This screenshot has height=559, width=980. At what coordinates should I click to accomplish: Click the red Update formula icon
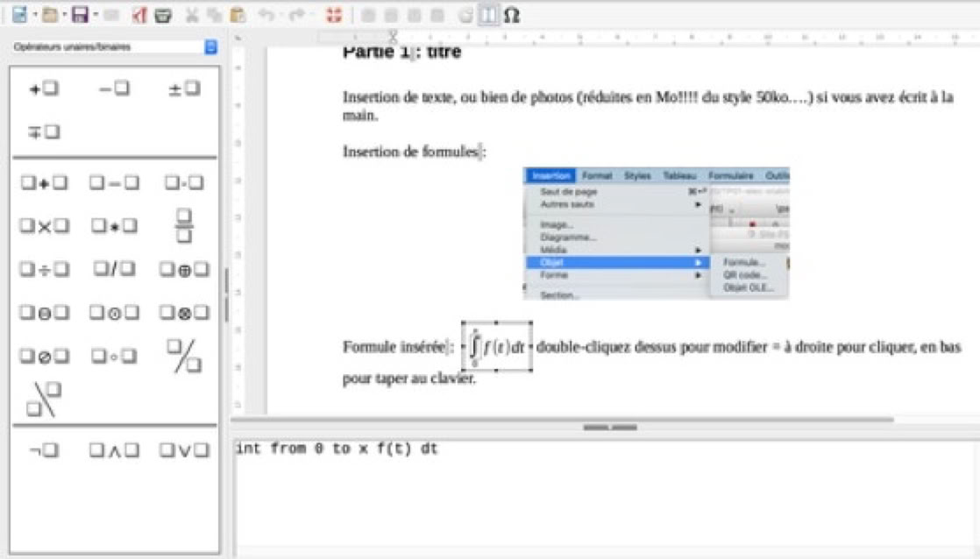333,15
